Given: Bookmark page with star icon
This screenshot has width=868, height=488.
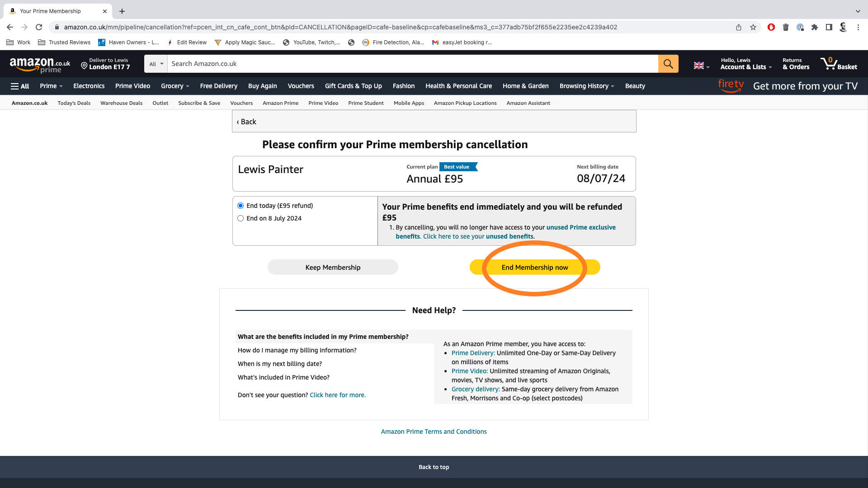Looking at the screenshot, I should pyautogui.click(x=753, y=27).
